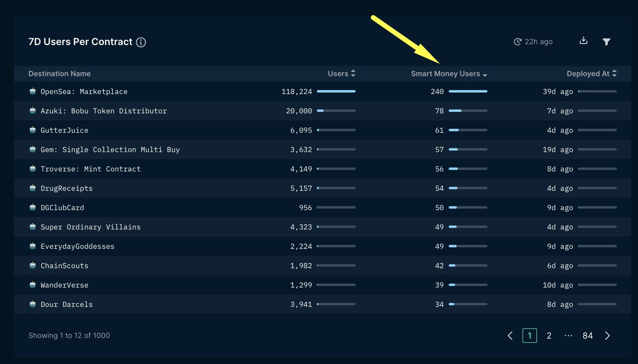Click the previous page chevron
The height and width of the screenshot is (364, 638).
tap(510, 336)
